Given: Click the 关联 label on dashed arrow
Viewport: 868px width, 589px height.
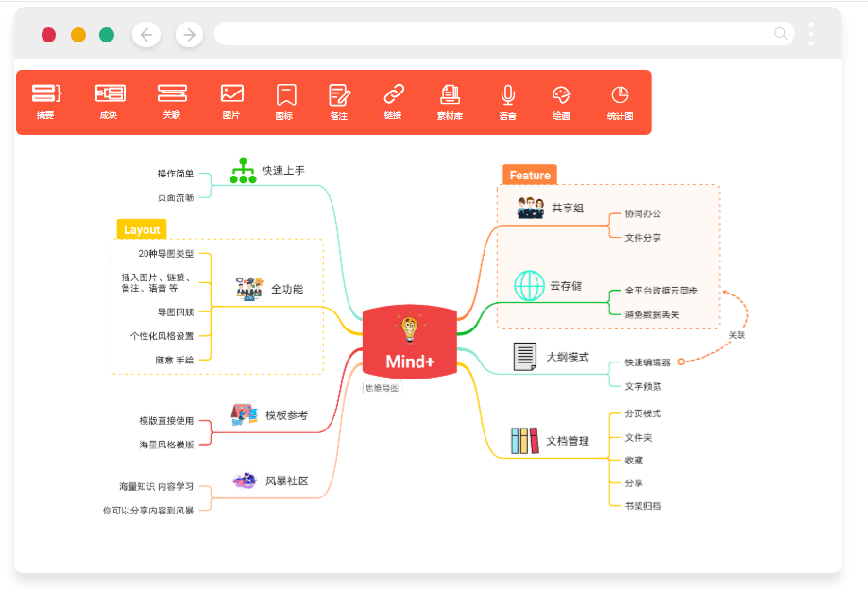Looking at the screenshot, I should (x=737, y=335).
